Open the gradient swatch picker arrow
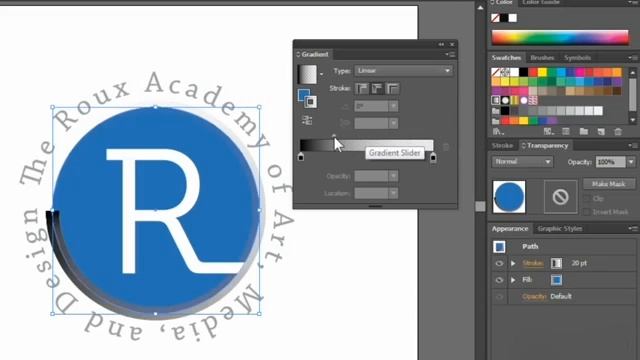 pyautogui.click(x=321, y=74)
